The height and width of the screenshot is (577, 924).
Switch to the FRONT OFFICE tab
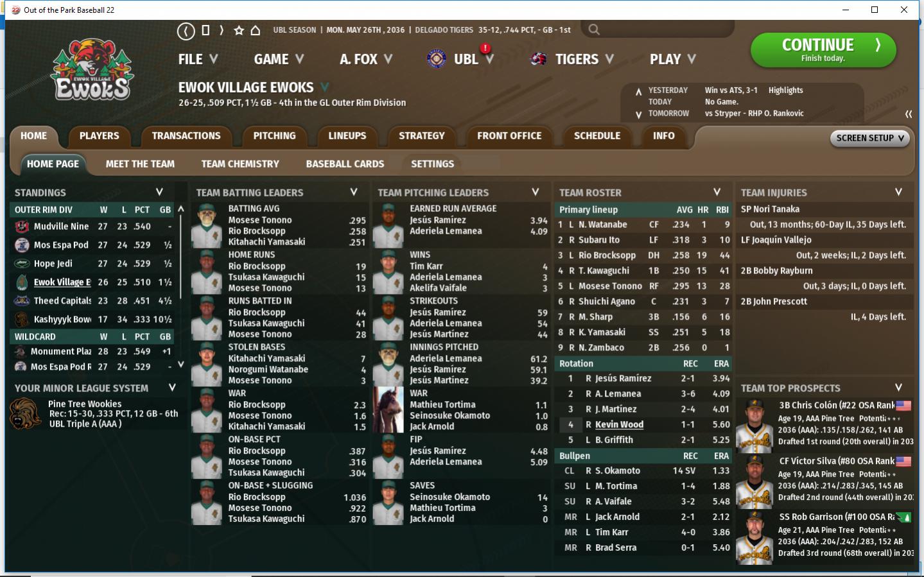click(509, 136)
